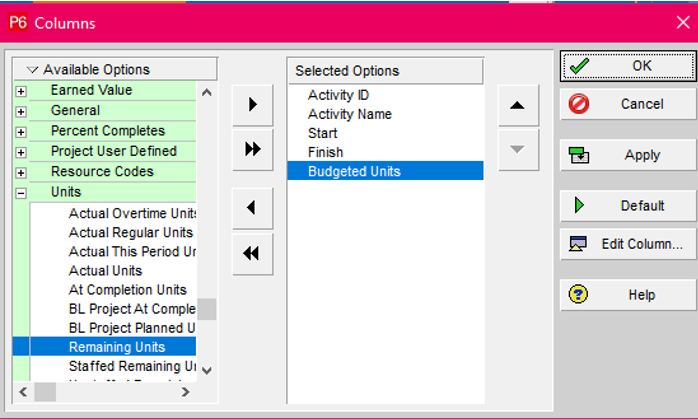Viewport: 698px width, 420px height.
Task: Click the Apply button
Action: [x=628, y=155]
